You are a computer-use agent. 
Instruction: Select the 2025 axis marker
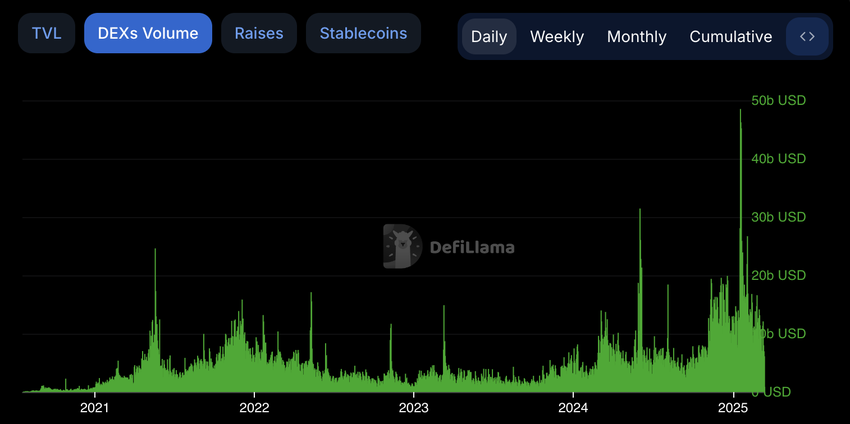[733, 407]
